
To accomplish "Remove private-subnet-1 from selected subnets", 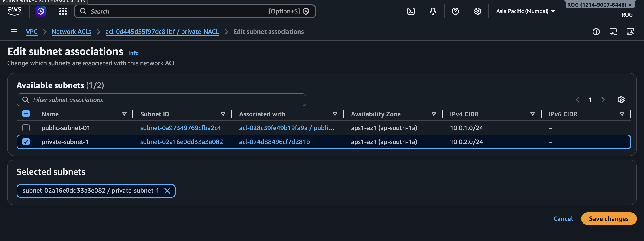I will click(167, 191).
